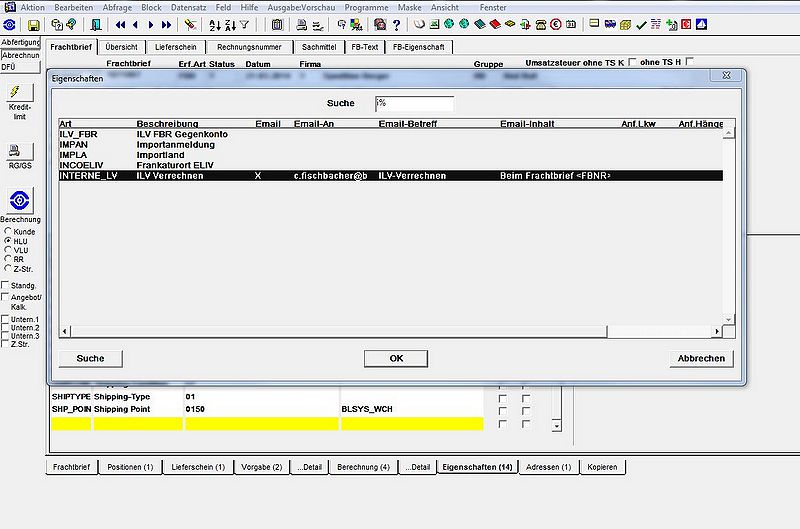Click the Excel spreadsheet toolbar icon
The image size is (800, 529).
(434, 24)
